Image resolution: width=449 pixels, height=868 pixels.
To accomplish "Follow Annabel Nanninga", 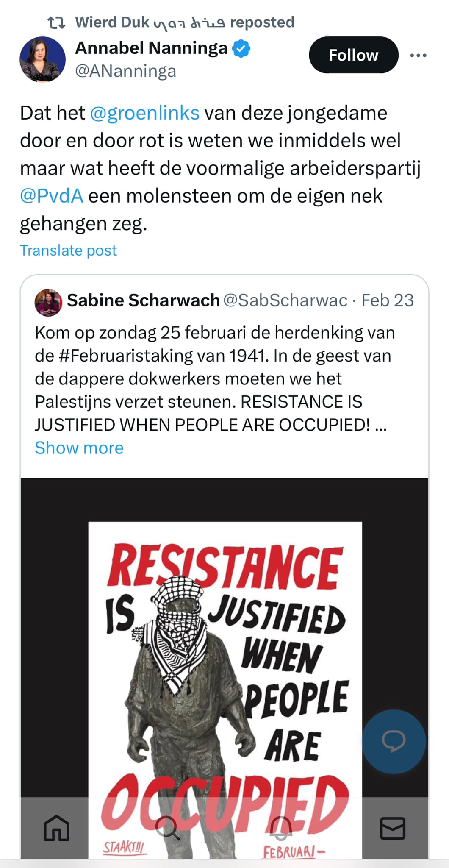I will pos(354,55).
